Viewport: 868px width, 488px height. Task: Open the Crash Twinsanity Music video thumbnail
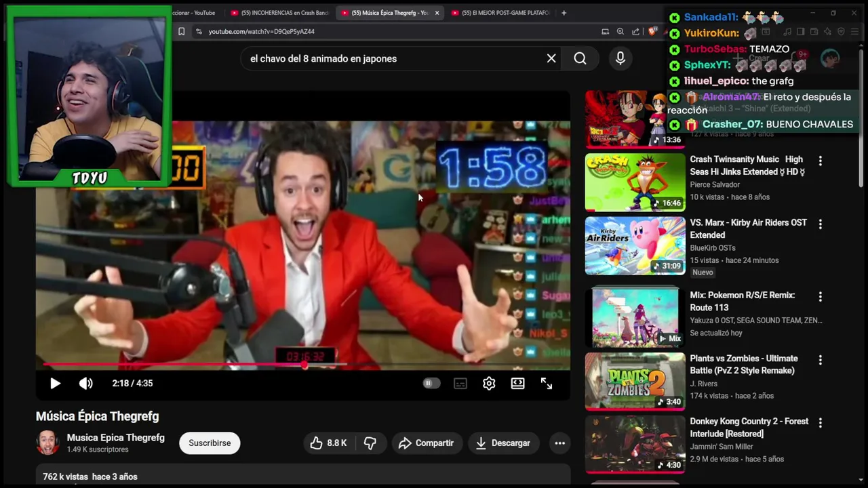coord(635,182)
